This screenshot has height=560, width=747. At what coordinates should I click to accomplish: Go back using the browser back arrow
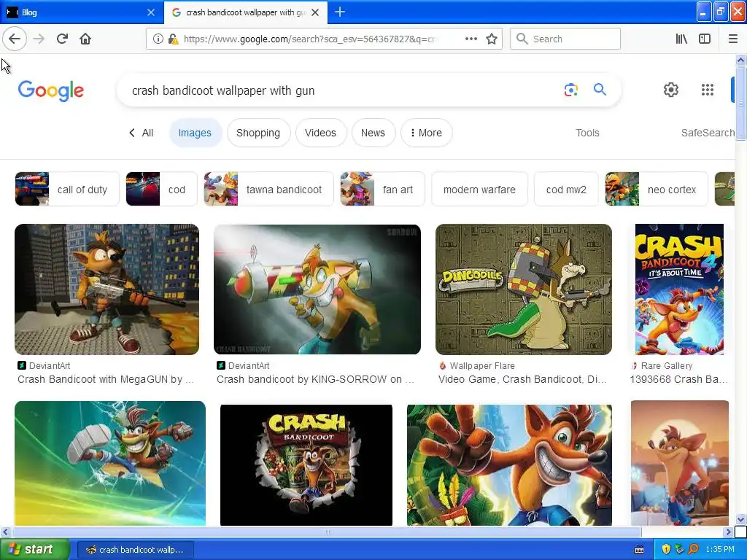(x=15, y=39)
